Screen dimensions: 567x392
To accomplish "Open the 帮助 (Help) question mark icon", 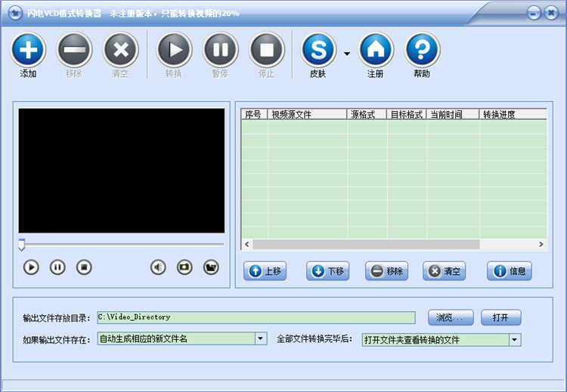I will click(422, 50).
